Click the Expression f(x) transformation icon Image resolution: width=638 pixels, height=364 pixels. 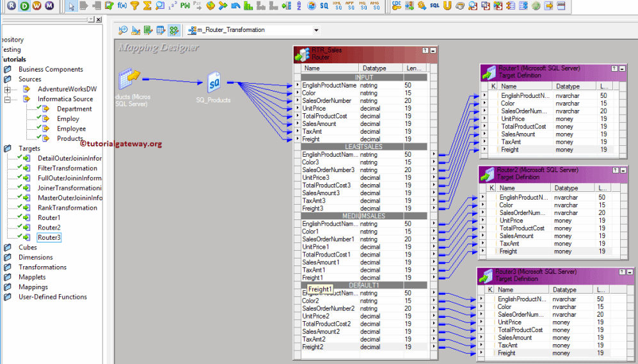pyautogui.click(x=122, y=6)
